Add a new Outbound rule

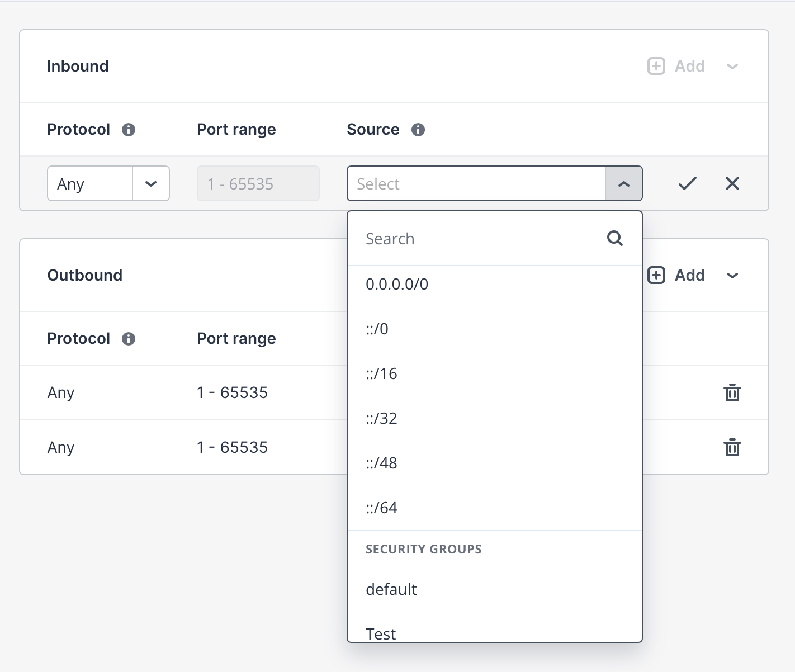tap(676, 276)
